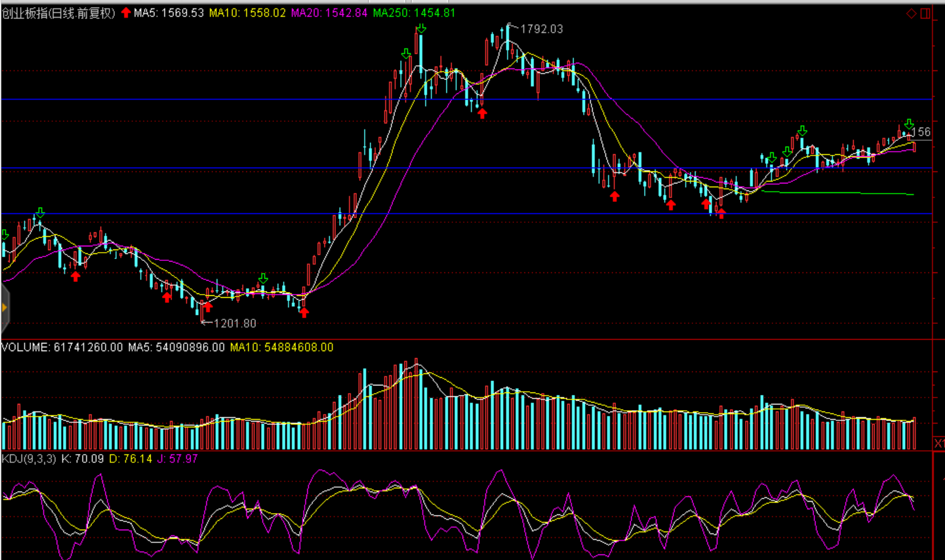Click the red diamond icon at chart top-right

click(x=911, y=13)
